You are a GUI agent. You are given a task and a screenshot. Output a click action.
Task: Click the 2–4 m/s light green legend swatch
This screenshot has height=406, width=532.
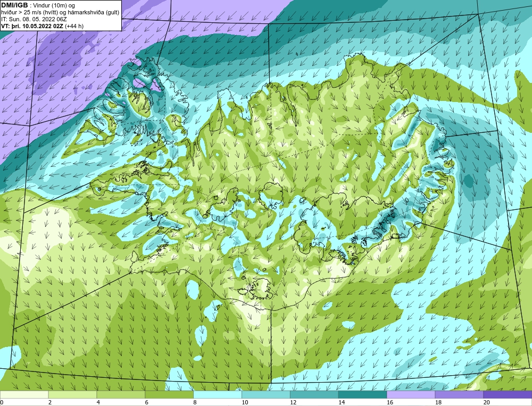(x=72, y=394)
